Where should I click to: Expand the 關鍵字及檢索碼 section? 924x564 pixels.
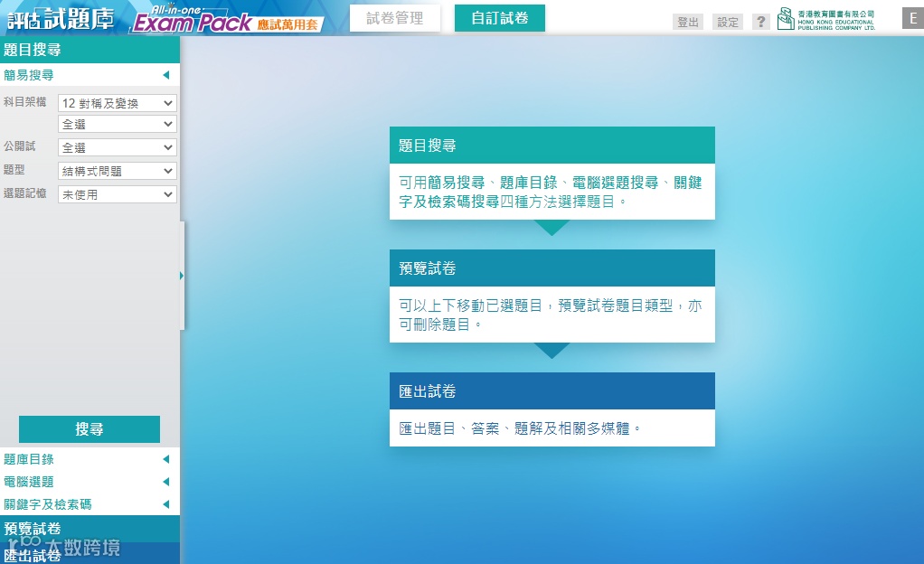(x=90, y=504)
